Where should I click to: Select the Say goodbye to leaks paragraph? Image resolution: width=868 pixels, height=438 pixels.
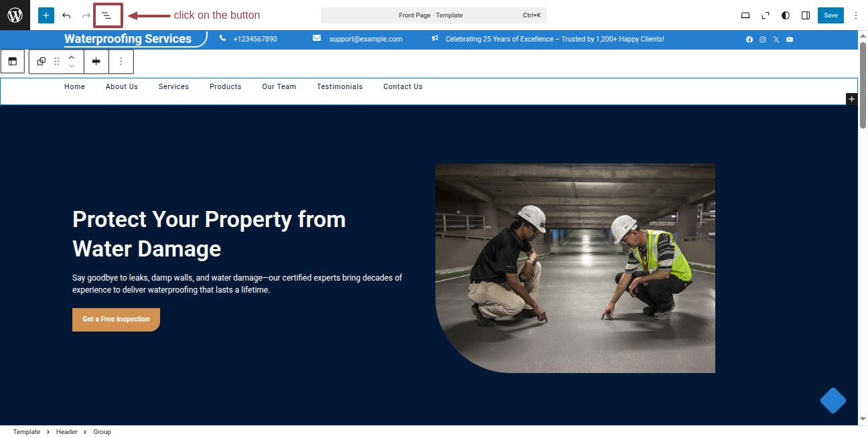237,284
